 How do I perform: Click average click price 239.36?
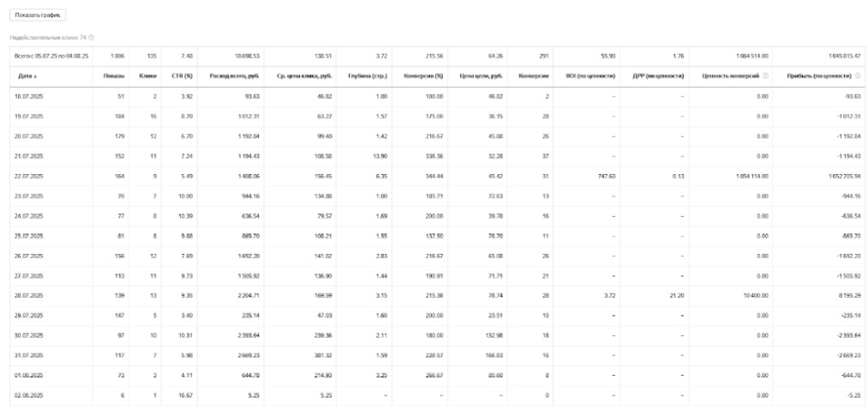pos(323,335)
